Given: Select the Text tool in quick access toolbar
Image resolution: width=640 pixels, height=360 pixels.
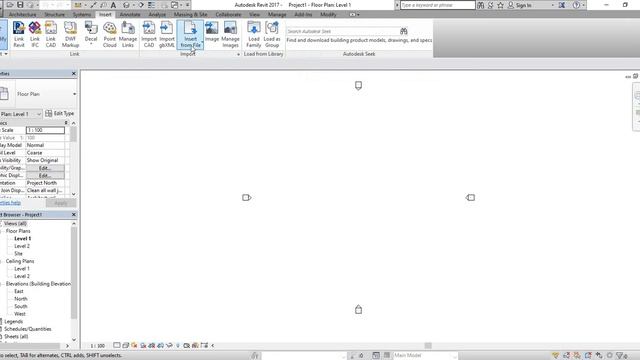Looking at the screenshot, I should tap(113, 5).
